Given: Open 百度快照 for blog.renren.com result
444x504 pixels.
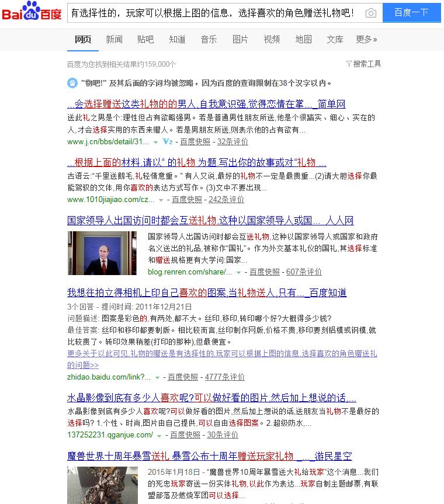Looking at the screenshot, I should [265, 272].
